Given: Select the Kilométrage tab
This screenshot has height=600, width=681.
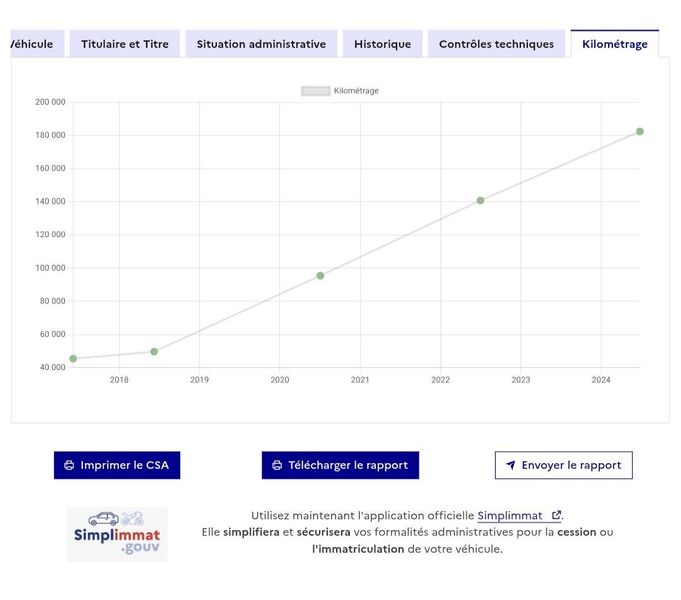Looking at the screenshot, I should point(615,44).
